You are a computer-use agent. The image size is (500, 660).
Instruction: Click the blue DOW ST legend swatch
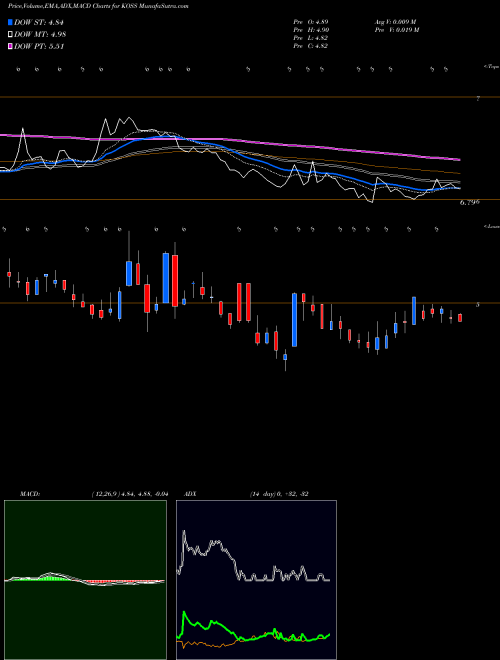tap(10, 22)
